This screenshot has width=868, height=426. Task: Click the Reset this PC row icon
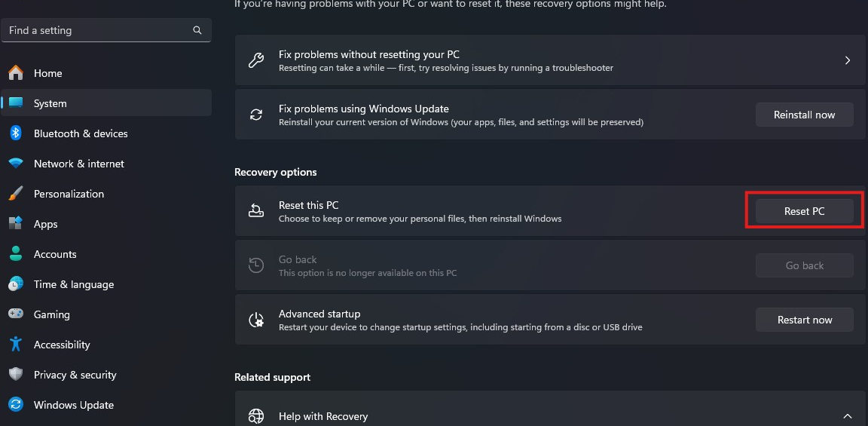(x=256, y=211)
